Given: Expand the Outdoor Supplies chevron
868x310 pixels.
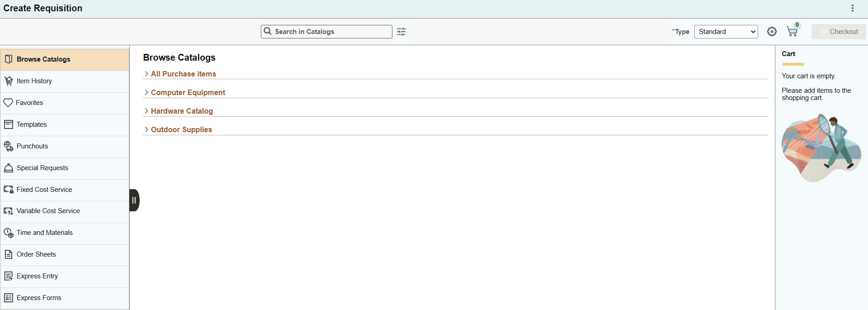Looking at the screenshot, I should 146,129.
